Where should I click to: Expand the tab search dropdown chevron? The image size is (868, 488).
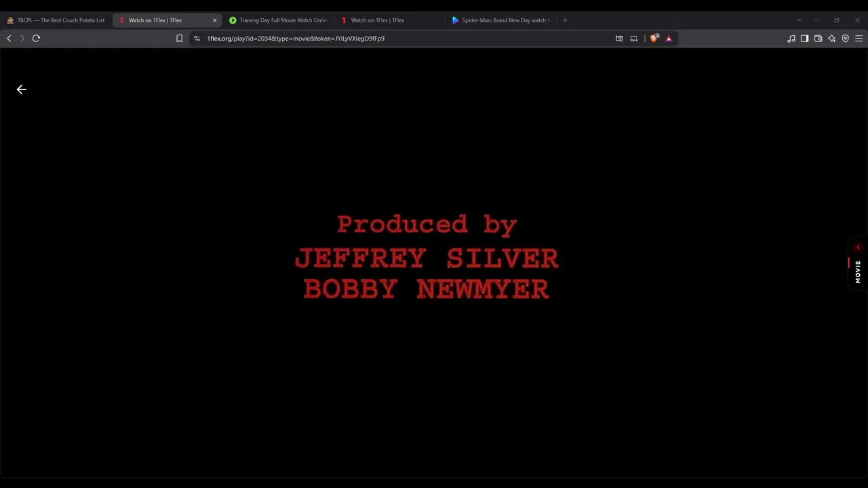(x=799, y=20)
